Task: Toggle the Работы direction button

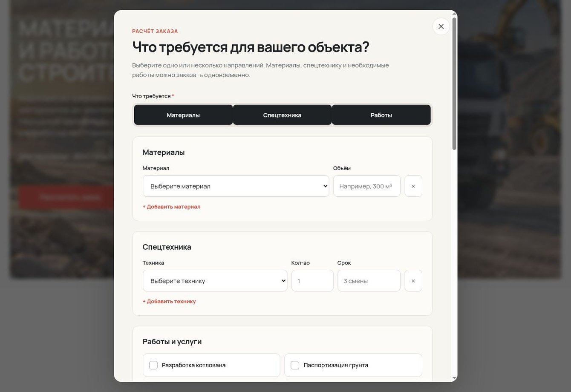Action: (381, 115)
